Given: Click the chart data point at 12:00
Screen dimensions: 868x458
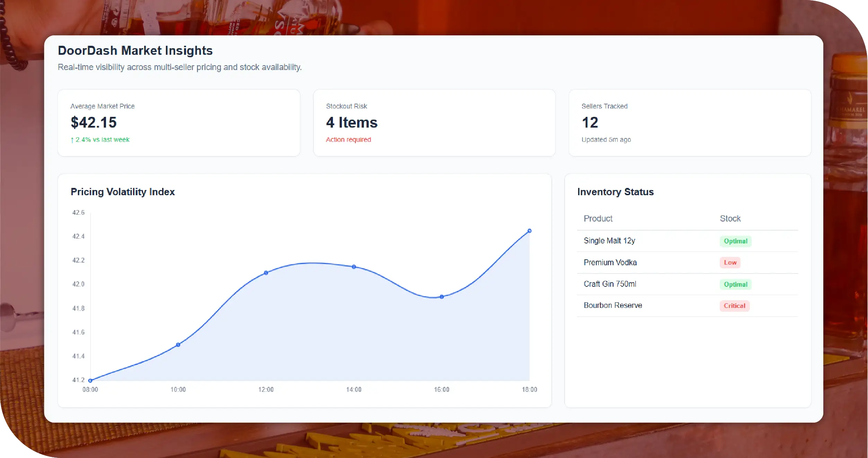Looking at the screenshot, I should (x=266, y=273).
